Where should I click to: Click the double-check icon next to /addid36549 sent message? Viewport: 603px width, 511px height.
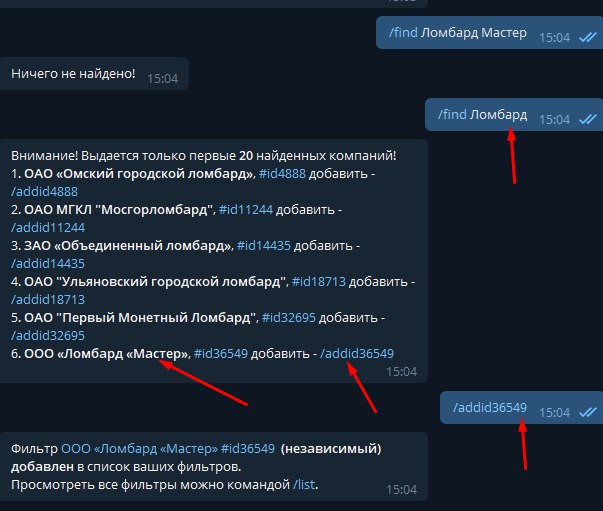tap(588, 413)
